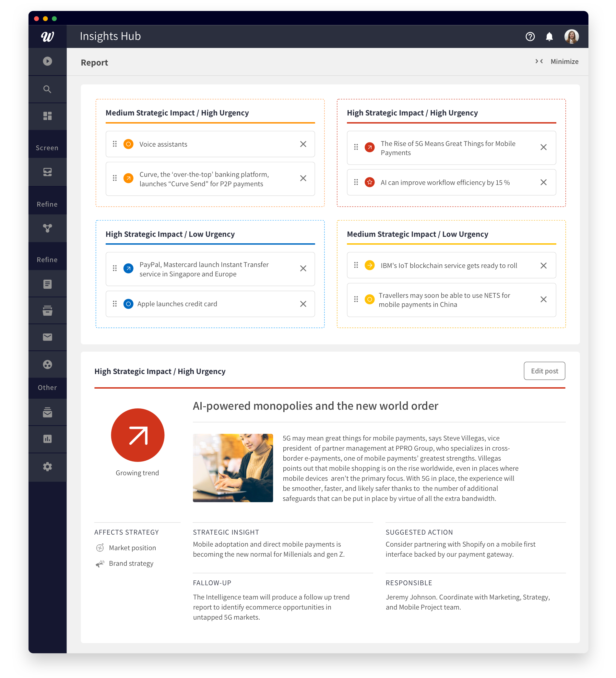
Task: Click the Insights Hub title
Action: 110,36
